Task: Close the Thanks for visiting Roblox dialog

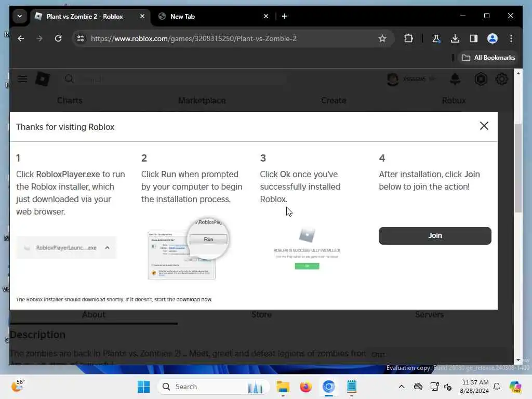Action: [x=484, y=126]
